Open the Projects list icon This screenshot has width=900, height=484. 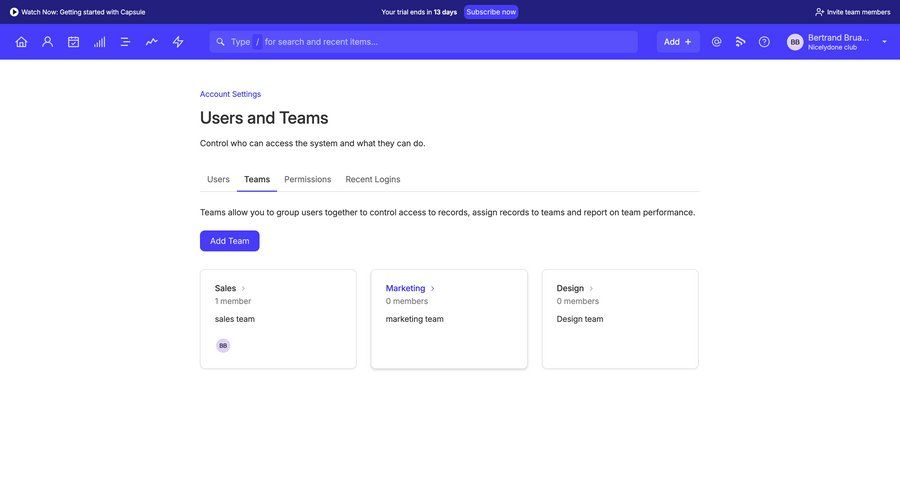[125, 42]
